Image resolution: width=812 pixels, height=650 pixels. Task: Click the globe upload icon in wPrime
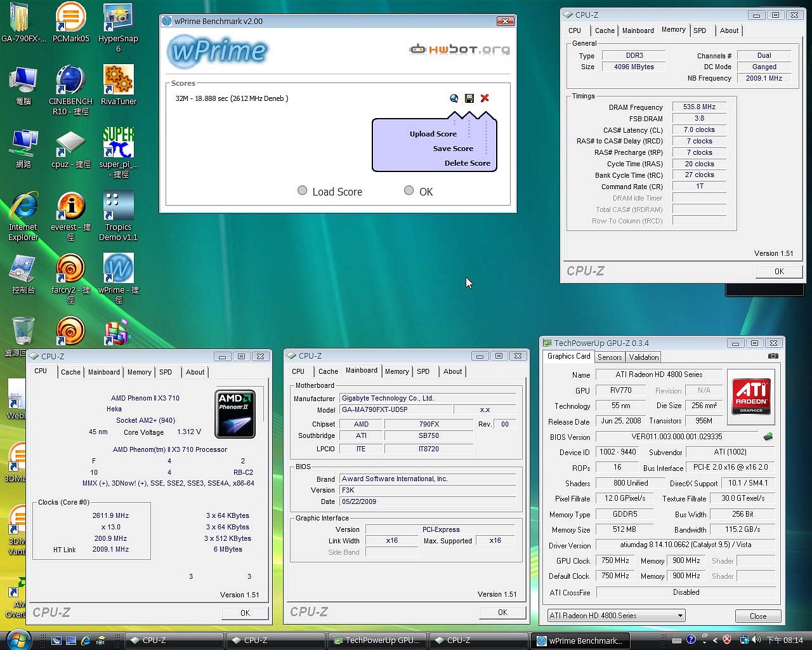[x=454, y=98]
